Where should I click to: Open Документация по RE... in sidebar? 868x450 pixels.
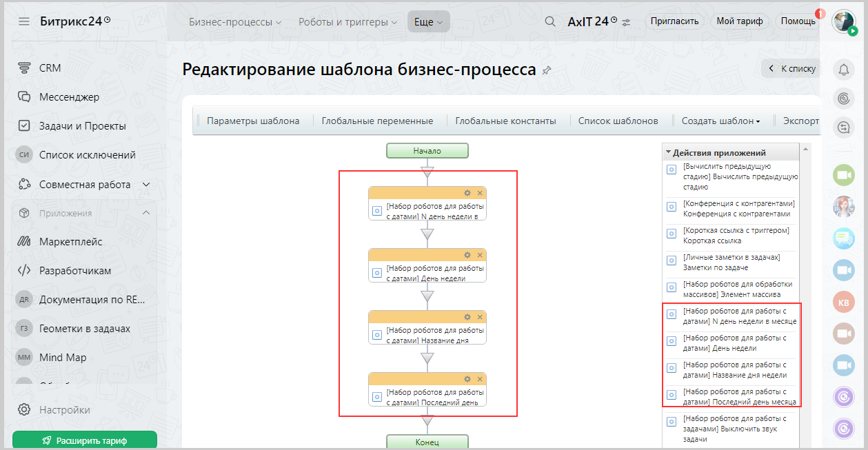[92, 300]
